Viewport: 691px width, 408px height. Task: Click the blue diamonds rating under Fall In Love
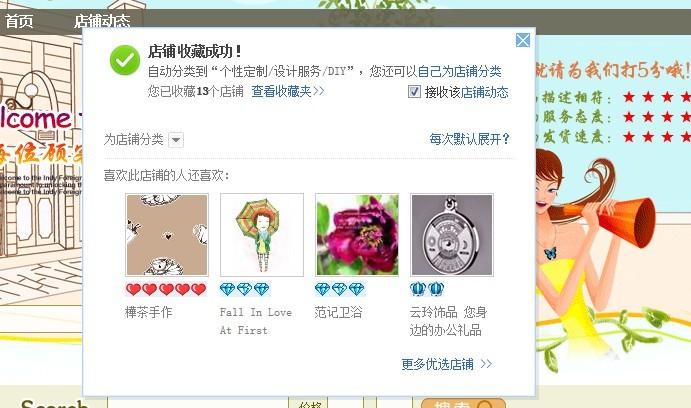point(245,289)
